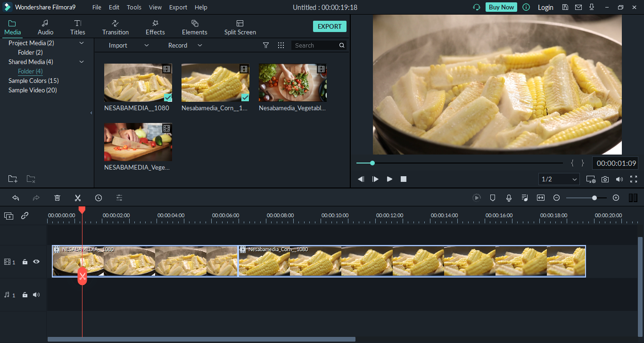
Task: Click the trash delete icon in timeline toolbar
Action: 57,198
